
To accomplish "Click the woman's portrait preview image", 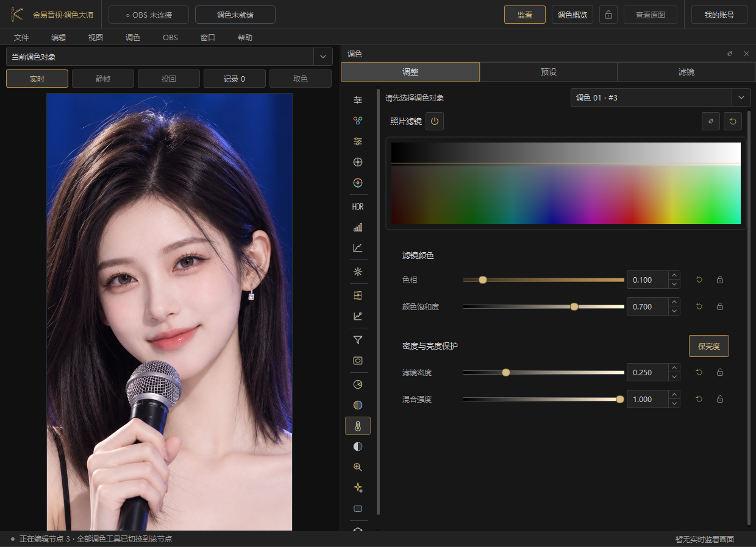I will click(x=169, y=312).
